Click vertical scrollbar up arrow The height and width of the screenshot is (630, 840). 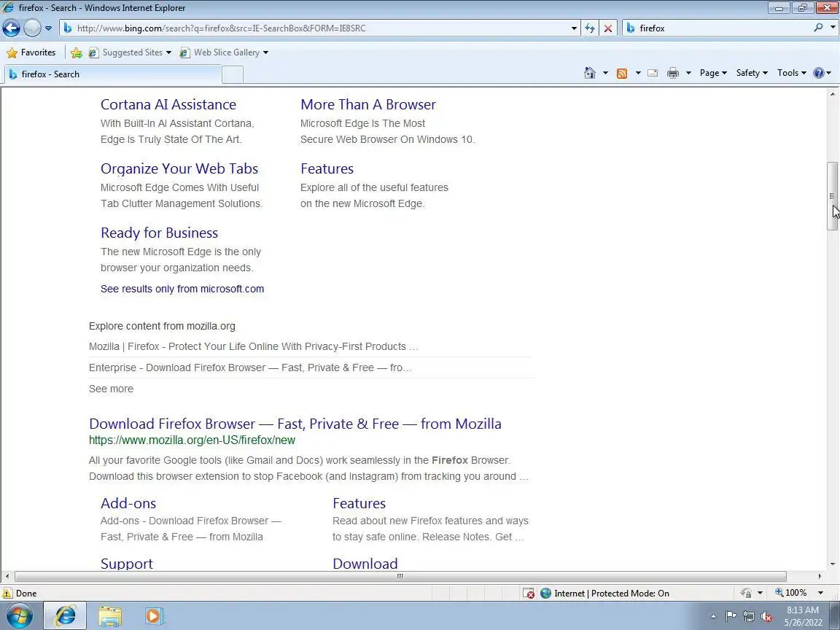[832, 94]
